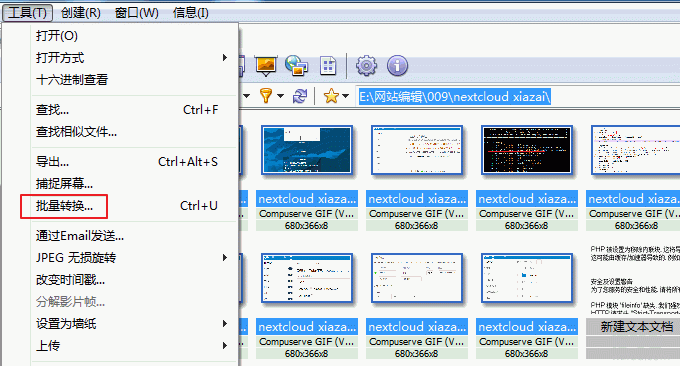680x366 pixels.
Task: Click the globe web page icon
Action: point(297,65)
